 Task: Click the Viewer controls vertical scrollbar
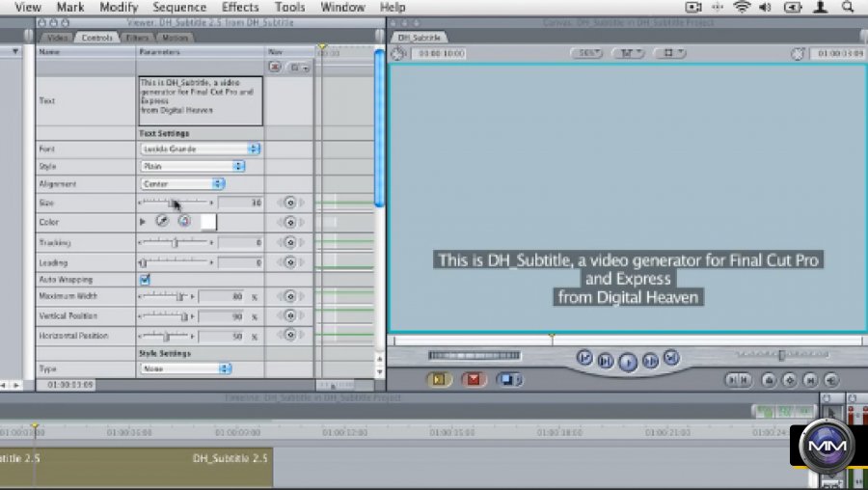click(x=379, y=127)
